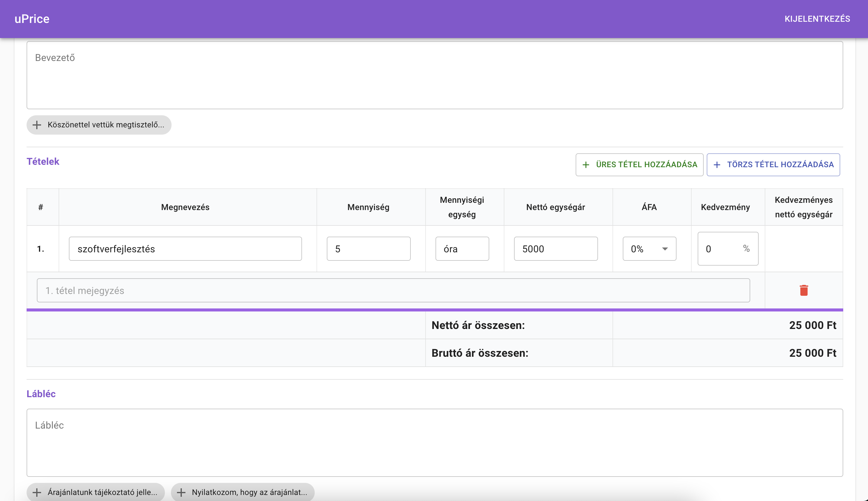868x501 pixels.
Task: Focus the Bevezető text area
Action: (x=435, y=75)
